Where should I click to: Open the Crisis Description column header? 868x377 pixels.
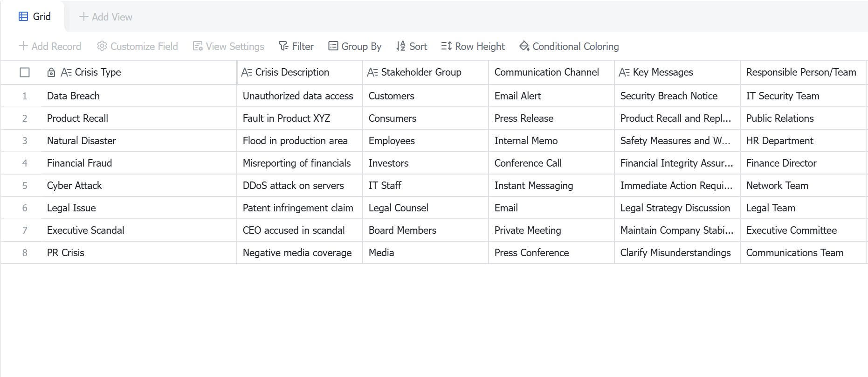[300, 72]
